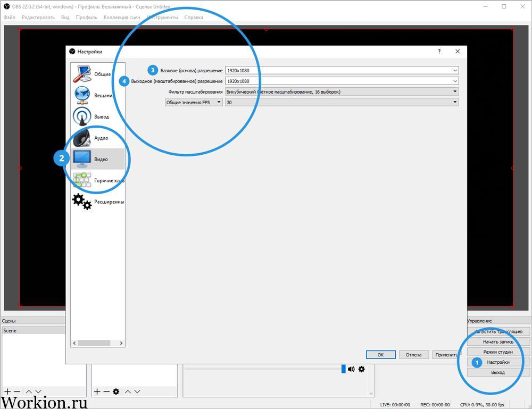
Task: Expand the base resolution dropdown
Action: pos(455,71)
